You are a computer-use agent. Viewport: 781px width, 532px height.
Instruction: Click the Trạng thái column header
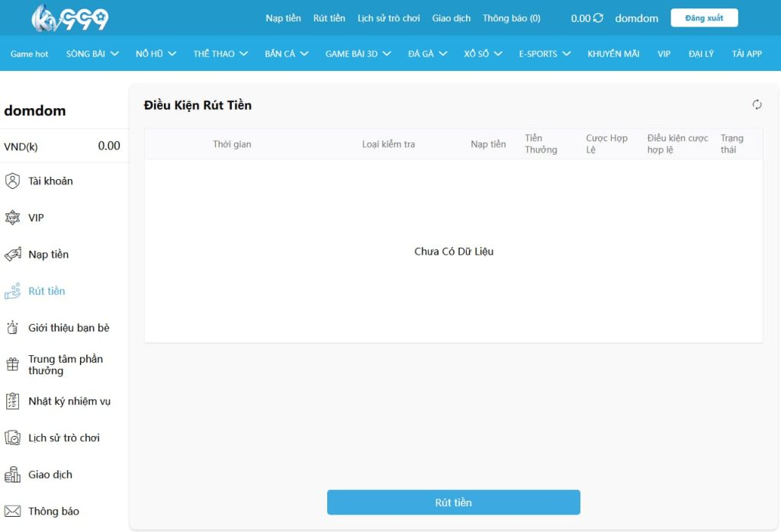(731, 144)
